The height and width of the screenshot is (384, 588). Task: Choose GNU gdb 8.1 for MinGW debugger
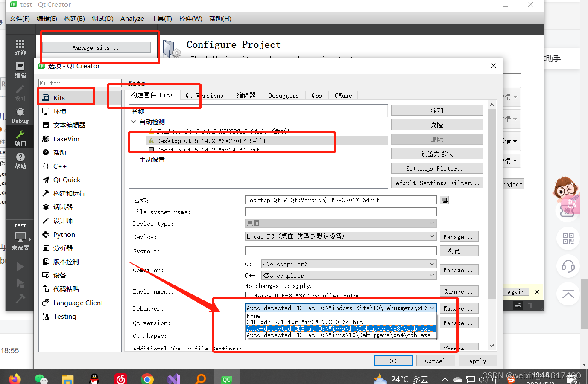pos(341,322)
